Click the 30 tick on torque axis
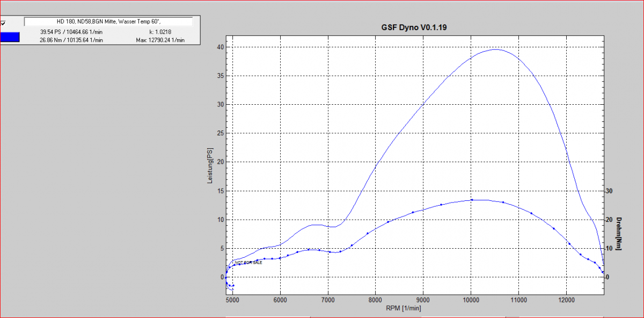Screen dimensions: 644x318 pyautogui.click(x=609, y=191)
